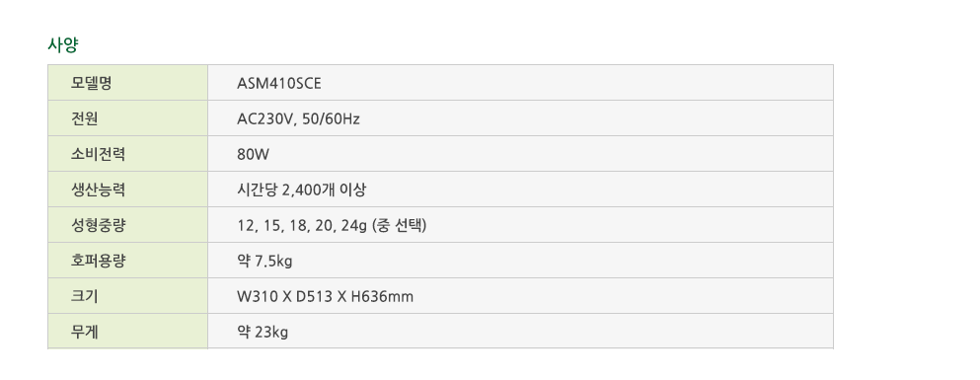Image resolution: width=980 pixels, height=380 pixels.
Task: Select the 생산능력 label cell
Action: (127, 190)
